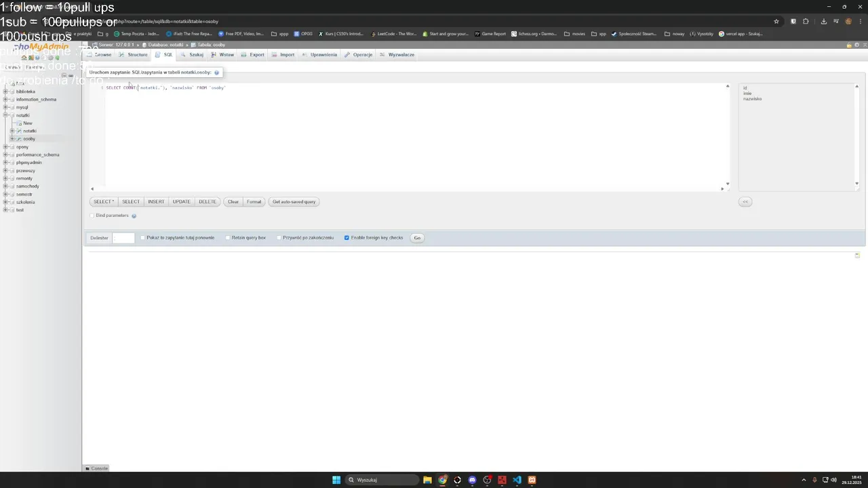Click the plain SELECT query button

tap(131, 201)
